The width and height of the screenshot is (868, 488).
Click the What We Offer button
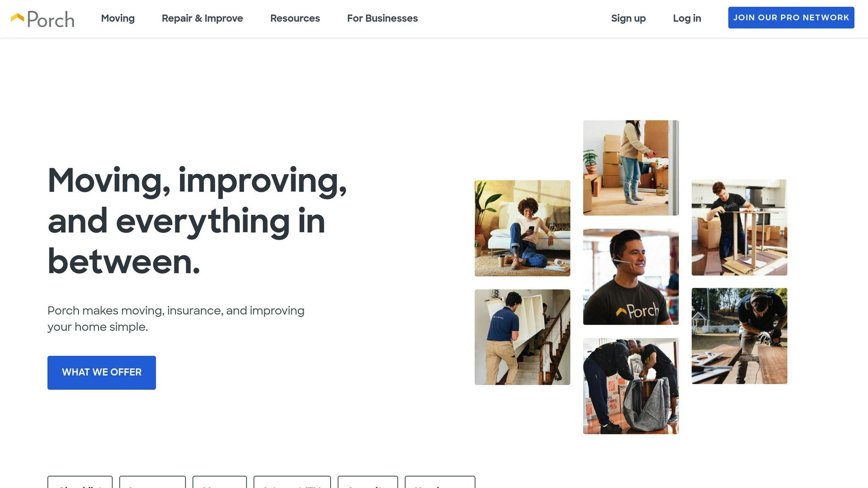[102, 372]
